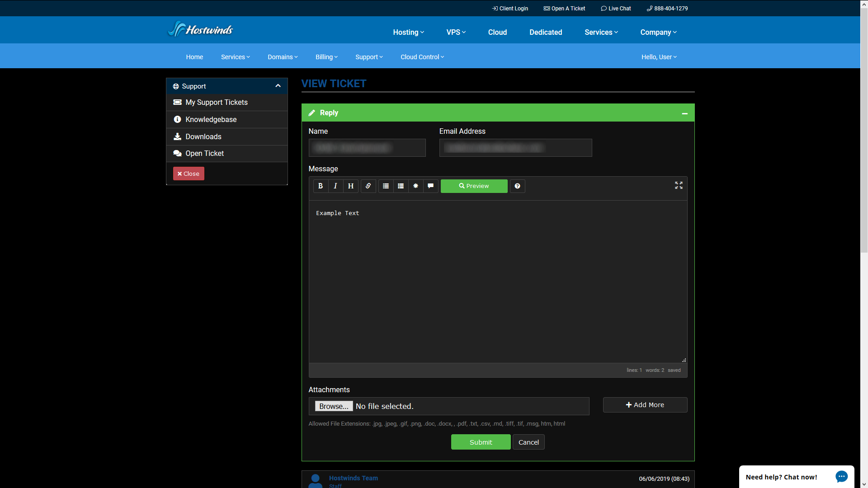Start Live Chat from top bar
The height and width of the screenshot is (488, 868).
pos(616,8)
